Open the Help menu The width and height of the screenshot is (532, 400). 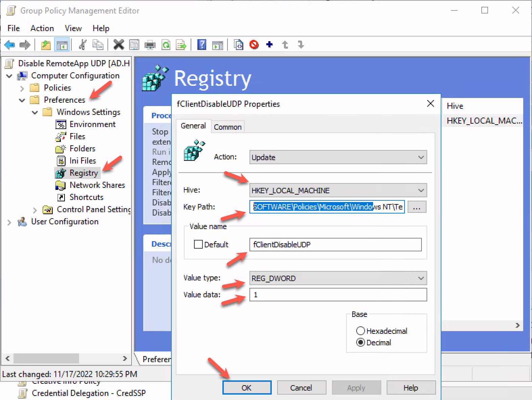(x=101, y=28)
